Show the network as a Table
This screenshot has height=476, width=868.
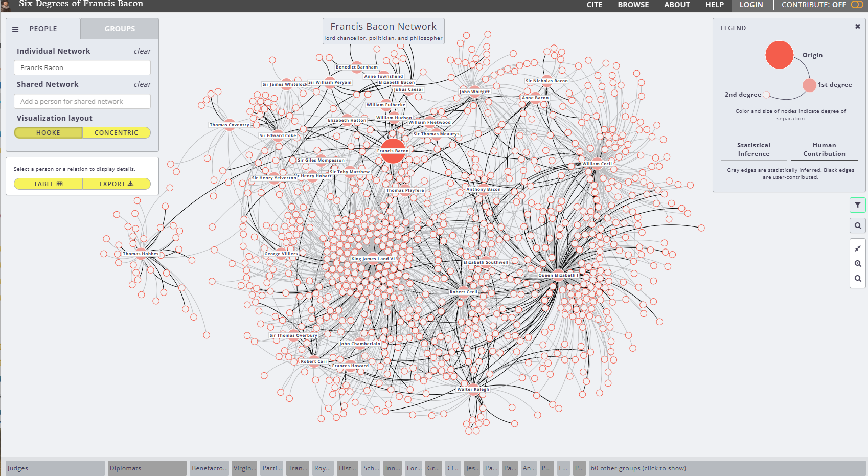point(48,184)
